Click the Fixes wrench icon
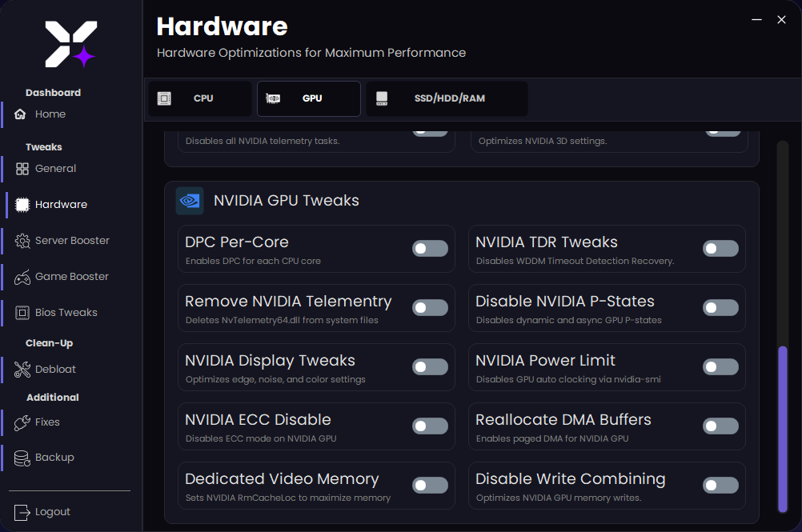Screen dimensions: 802x532 pos(22,422)
